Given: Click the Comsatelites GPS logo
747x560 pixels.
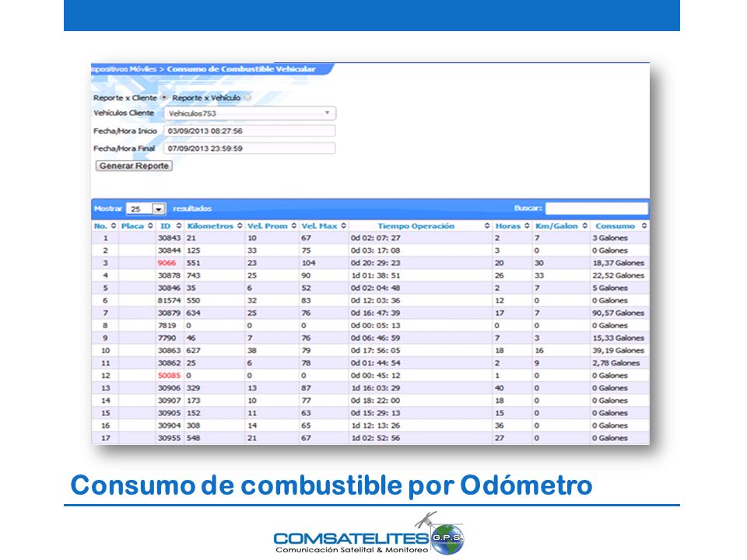Looking at the screenshot, I should [368, 534].
